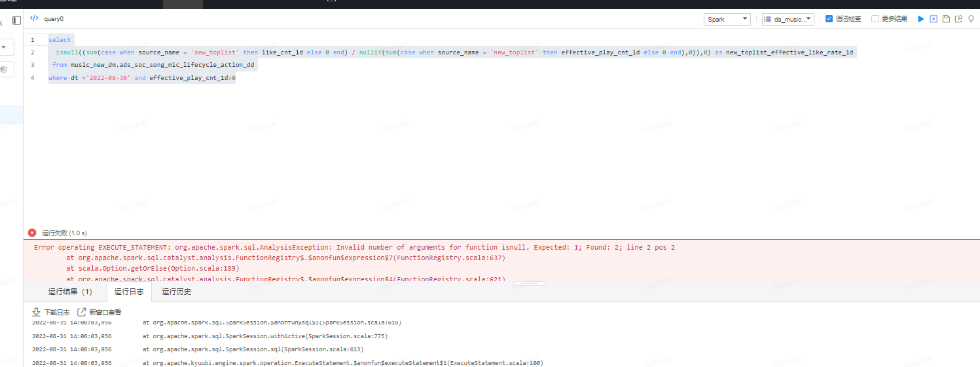This screenshot has width=980, height=367.
Task: Collapse the left sidebar panel icon
Action: coord(16,20)
